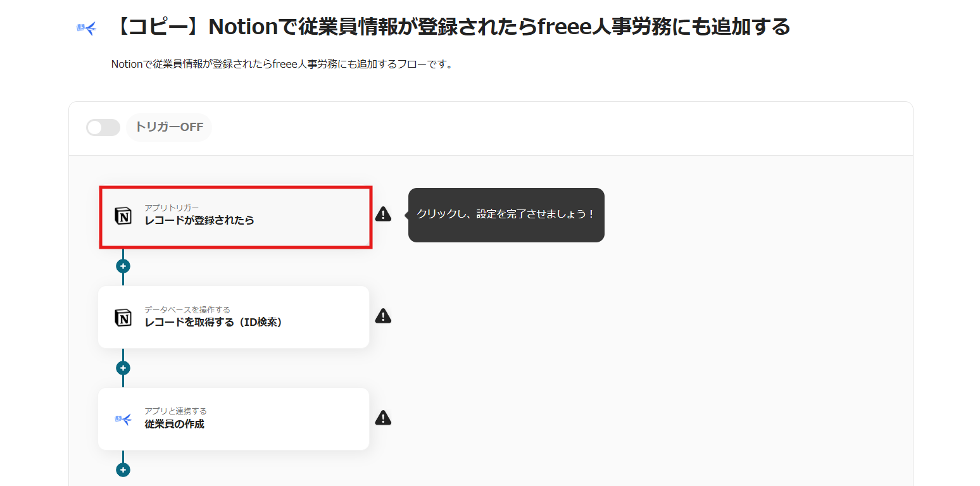The image size is (980, 486).
Task: Click the データベースを操作する label
Action: pyautogui.click(x=187, y=309)
